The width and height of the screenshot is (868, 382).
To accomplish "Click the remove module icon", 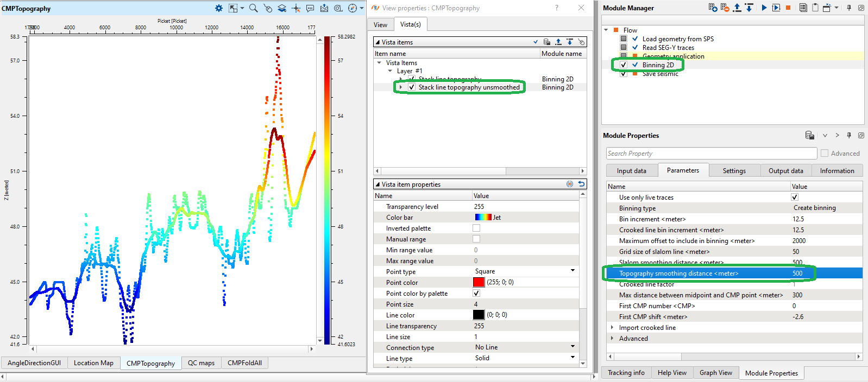I will tap(725, 8).
